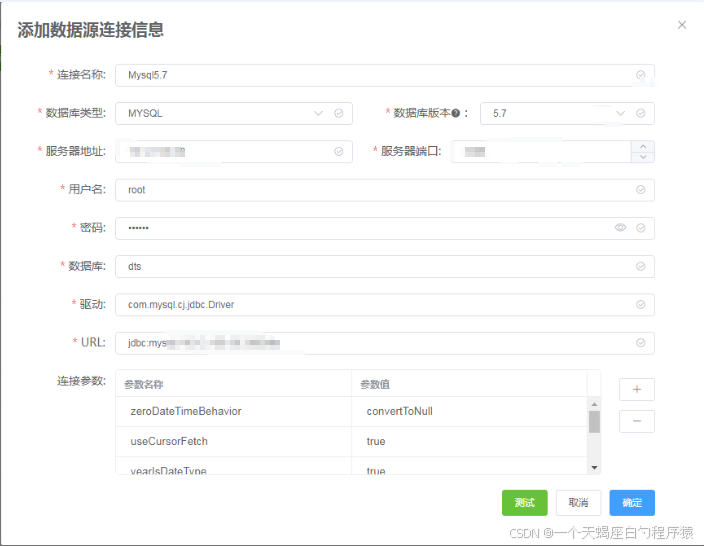Click the 服务器端口 input field

(x=541, y=152)
